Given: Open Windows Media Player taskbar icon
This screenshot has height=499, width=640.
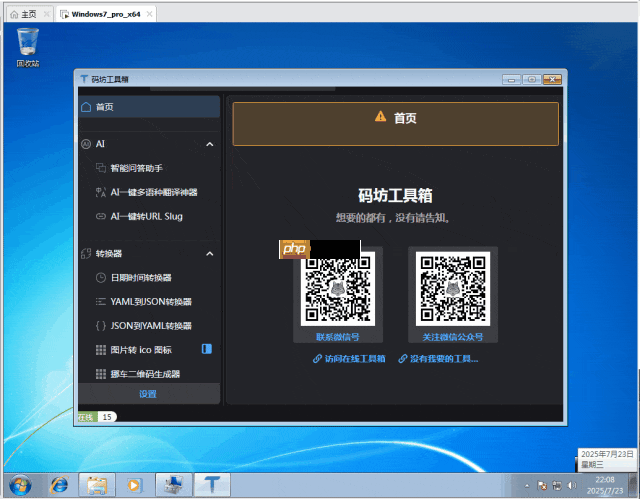Looking at the screenshot, I should click(x=134, y=485).
